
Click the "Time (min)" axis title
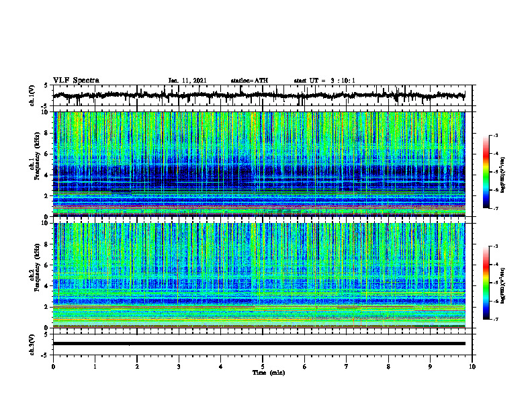269,373
